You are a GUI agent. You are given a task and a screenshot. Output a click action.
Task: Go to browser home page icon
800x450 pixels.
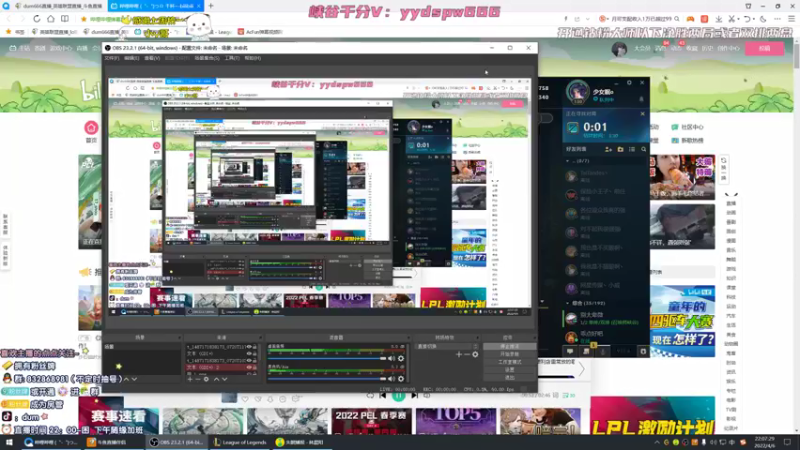coord(51,19)
